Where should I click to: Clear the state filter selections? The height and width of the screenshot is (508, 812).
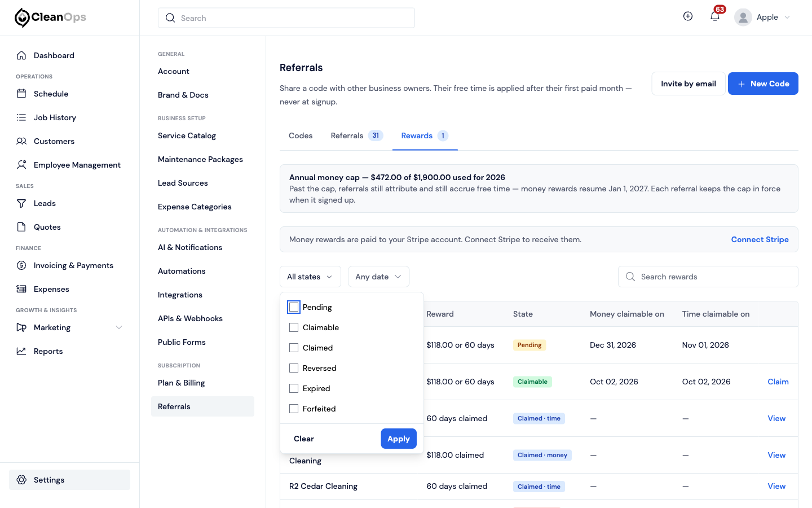(x=304, y=439)
